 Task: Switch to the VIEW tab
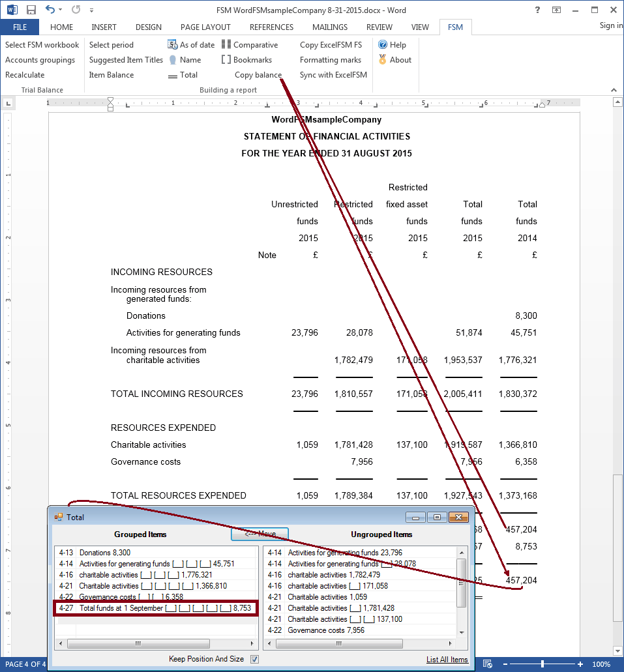(420, 27)
